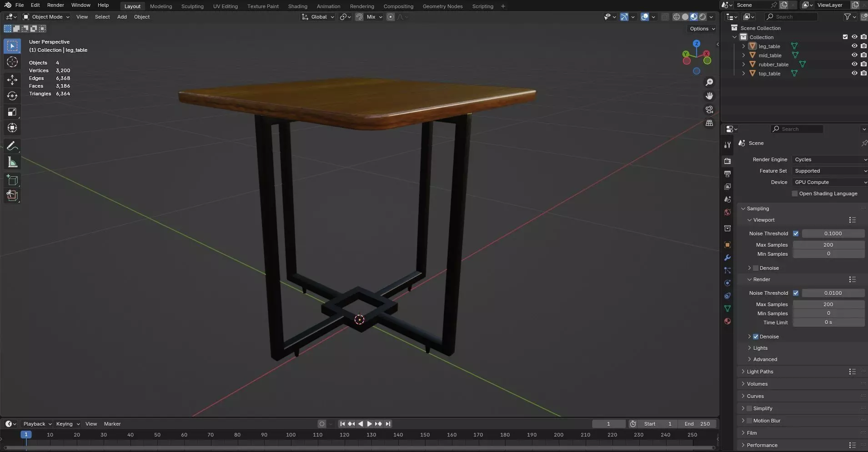Open the File menu
The image size is (868, 452).
20,5
